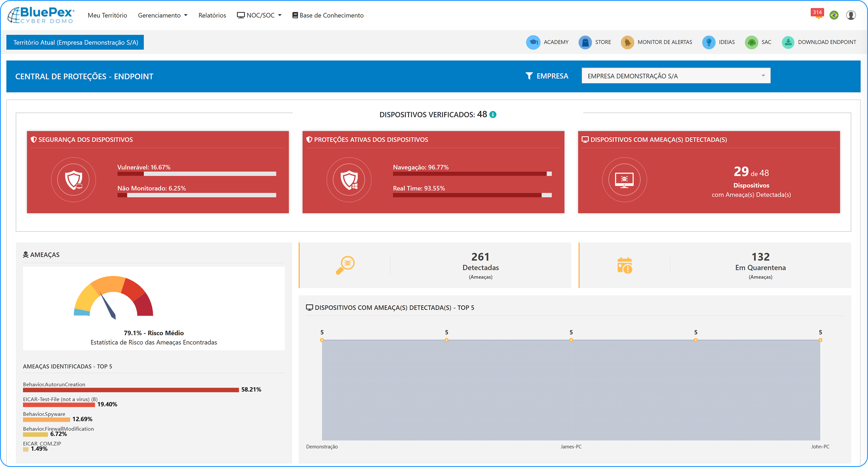The height and width of the screenshot is (467, 868).
Task: Click the Ideias lightbulb icon
Action: coord(709,42)
